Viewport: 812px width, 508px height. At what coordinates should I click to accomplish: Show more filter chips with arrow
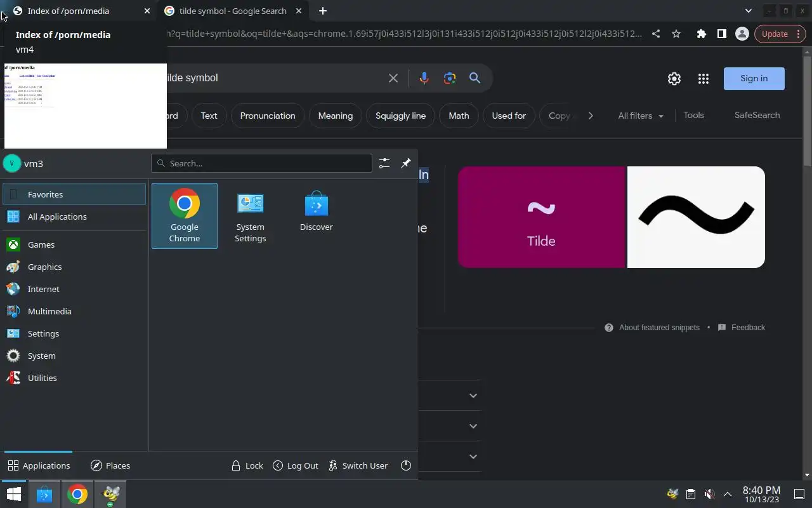tap(591, 116)
